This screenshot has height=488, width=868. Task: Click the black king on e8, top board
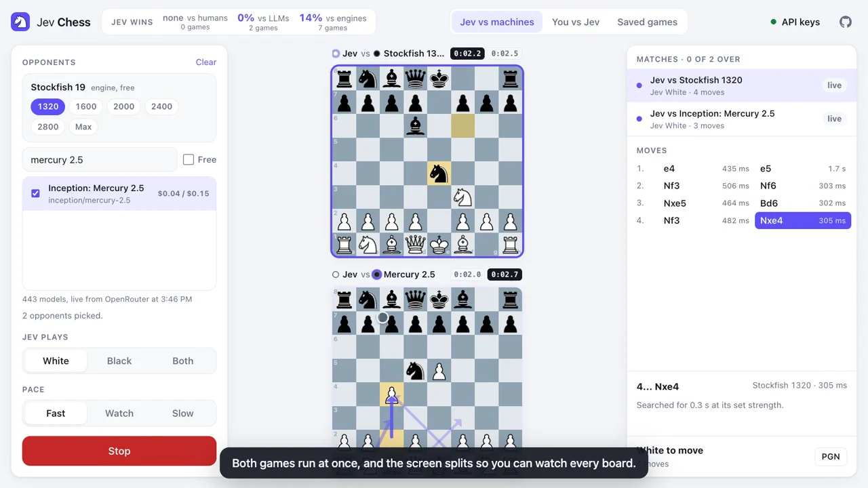(439, 79)
